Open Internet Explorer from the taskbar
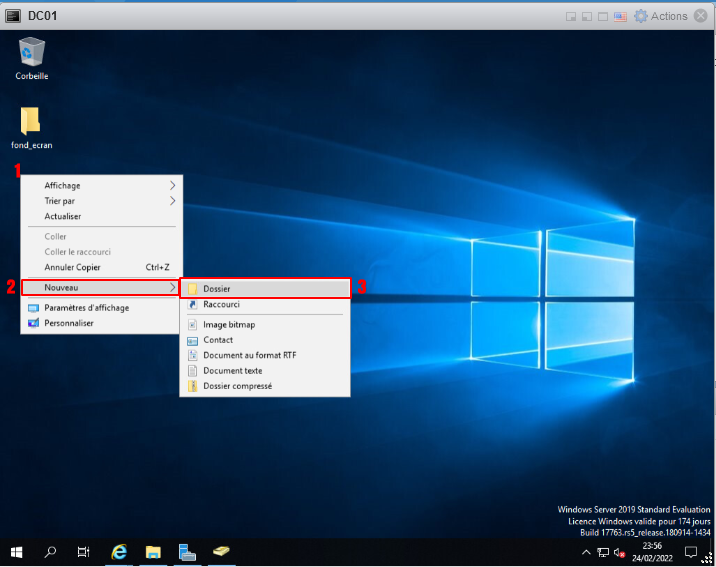Viewport: 716px width, 567px height. (x=119, y=551)
